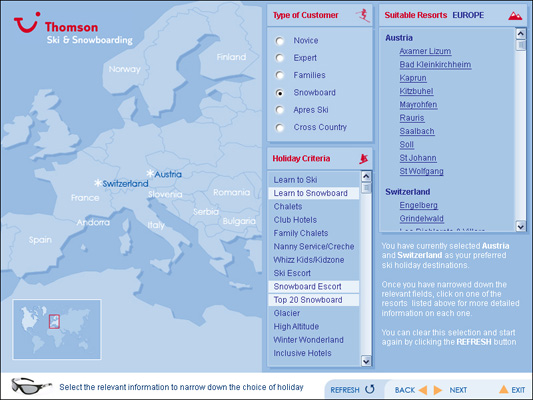Click Holiday Criteria list scroll down arrow
Viewport: 533px width, 400px height.
[366, 361]
